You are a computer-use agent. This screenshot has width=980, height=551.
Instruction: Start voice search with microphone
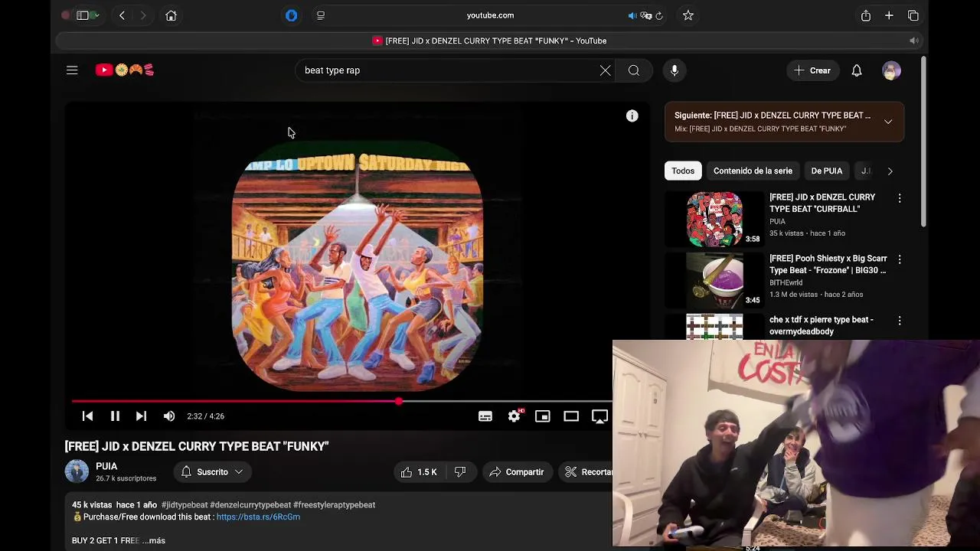point(675,70)
